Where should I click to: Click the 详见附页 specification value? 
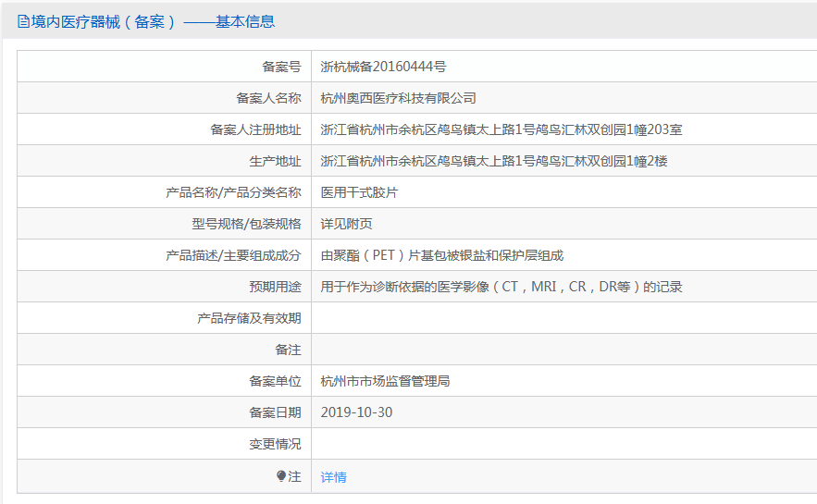(346, 224)
